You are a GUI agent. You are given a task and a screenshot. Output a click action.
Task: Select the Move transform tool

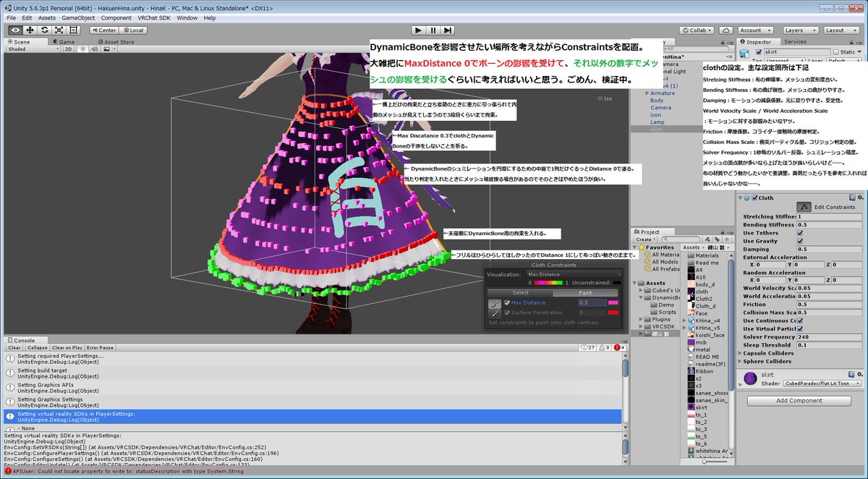pos(30,30)
